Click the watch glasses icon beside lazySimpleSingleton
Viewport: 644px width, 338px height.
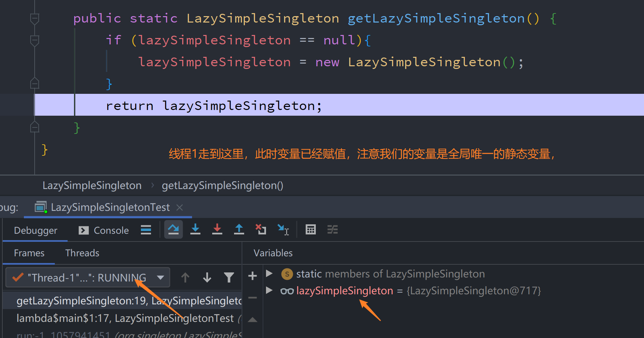tap(287, 291)
